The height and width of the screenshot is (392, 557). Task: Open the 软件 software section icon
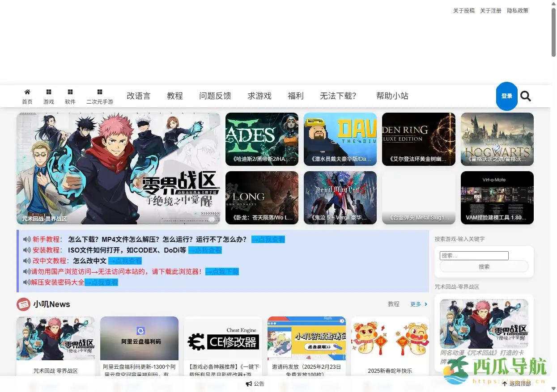coord(70,93)
